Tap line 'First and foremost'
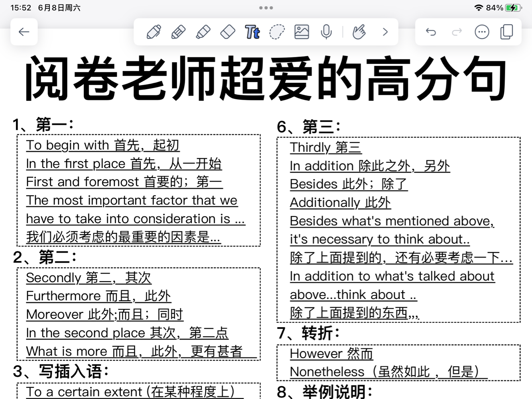Image resolution: width=532 pixels, height=399 pixels. [x=124, y=182]
